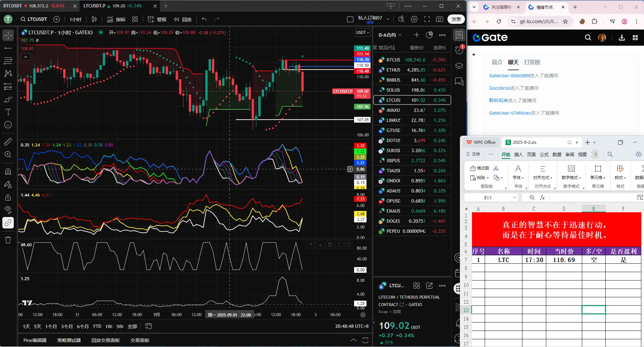Viewport: 644px width, 347px height.
Task: Expand the G-A合约 watchlist dropdown
Action: pos(390,35)
